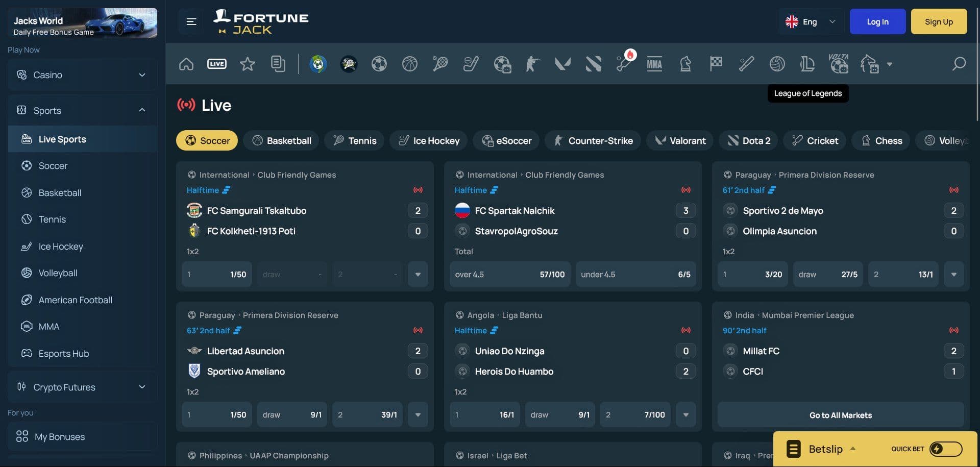Open the home icon in the top navigation

tap(186, 64)
